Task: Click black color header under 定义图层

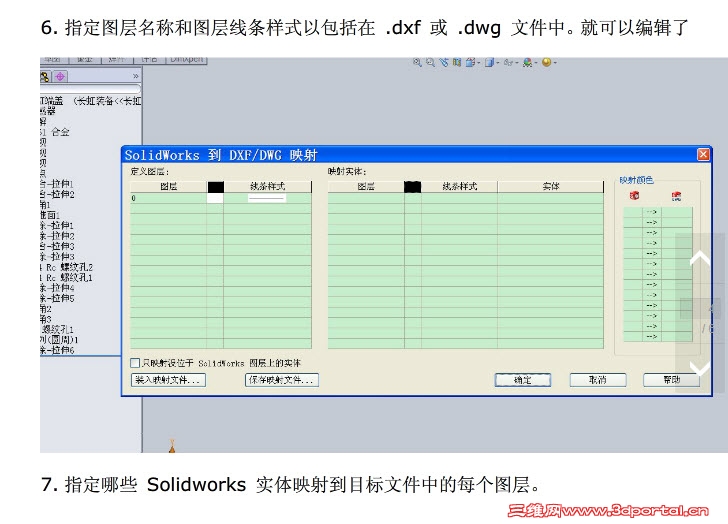Action: (215, 187)
